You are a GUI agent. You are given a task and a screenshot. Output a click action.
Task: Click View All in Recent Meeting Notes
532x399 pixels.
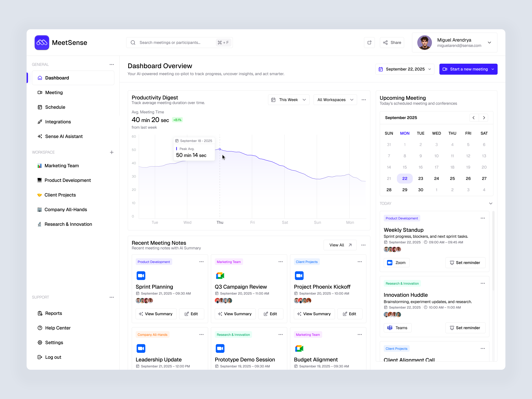tap(340, 245)
